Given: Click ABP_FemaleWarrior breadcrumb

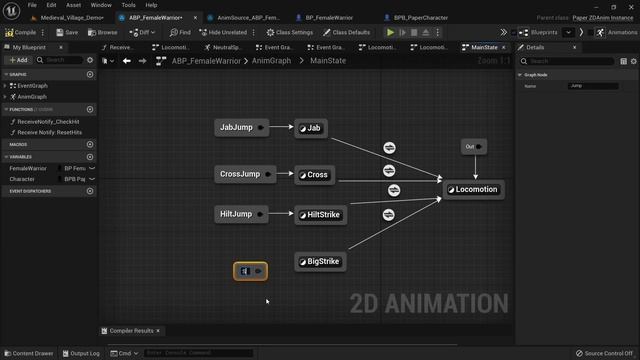Looking at the screenshot, I should pyautogui.click(x=206, y=61).
